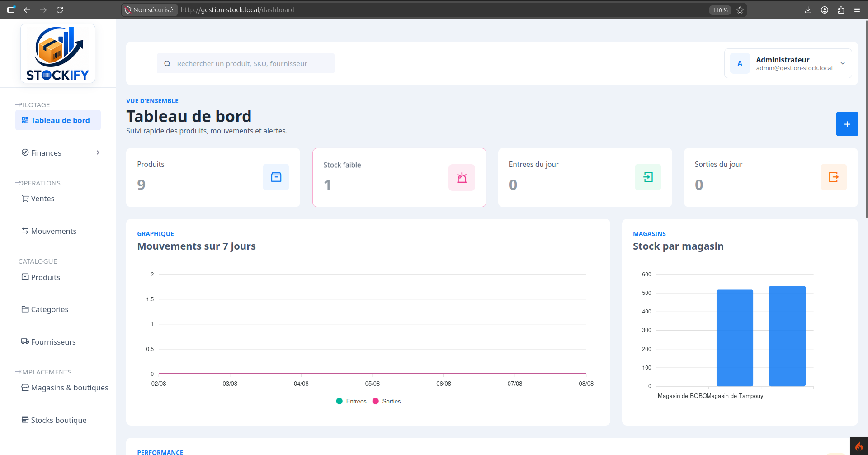The height and width of the screenshot is (455, 868).
Task: Go back in browser history
Action: pyautogui.click(x=27, y=10)
